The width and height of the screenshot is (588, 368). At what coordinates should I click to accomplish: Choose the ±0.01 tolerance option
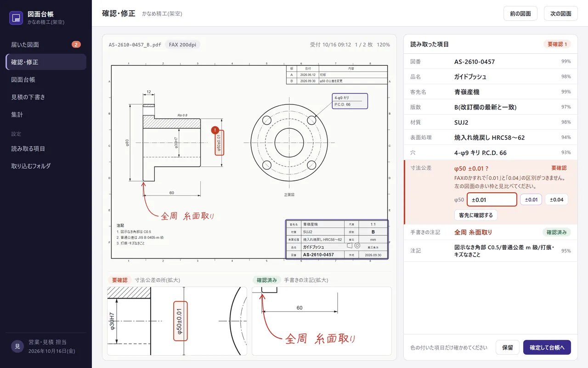pos(531,200)
